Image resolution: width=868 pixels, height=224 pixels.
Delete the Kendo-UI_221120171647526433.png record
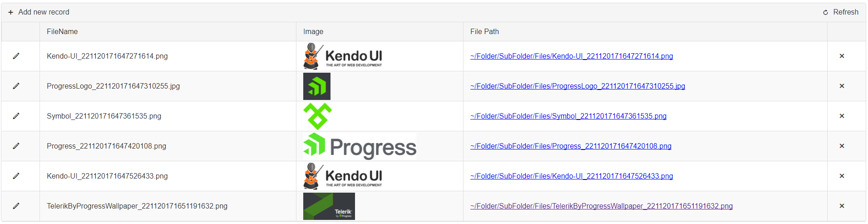tap(842, 176)
